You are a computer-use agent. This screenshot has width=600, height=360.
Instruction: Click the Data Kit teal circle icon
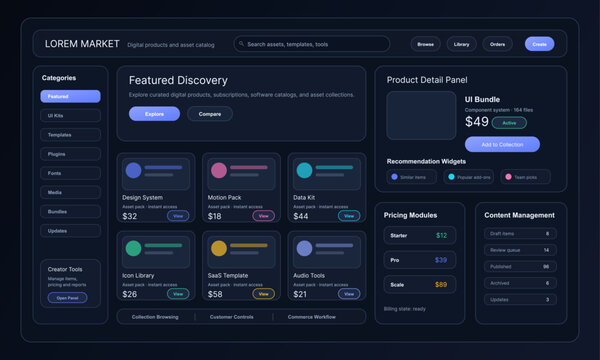[x=305, y=170]
